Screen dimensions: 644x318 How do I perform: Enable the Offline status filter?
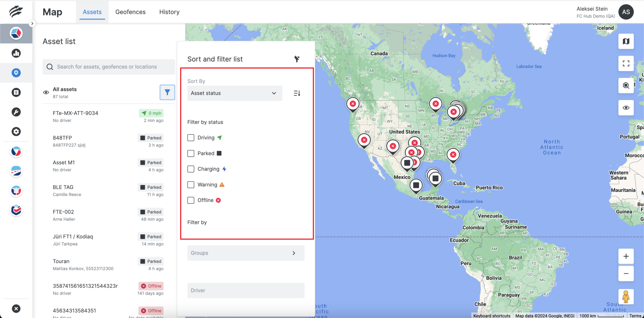click(x=191, y=200)
